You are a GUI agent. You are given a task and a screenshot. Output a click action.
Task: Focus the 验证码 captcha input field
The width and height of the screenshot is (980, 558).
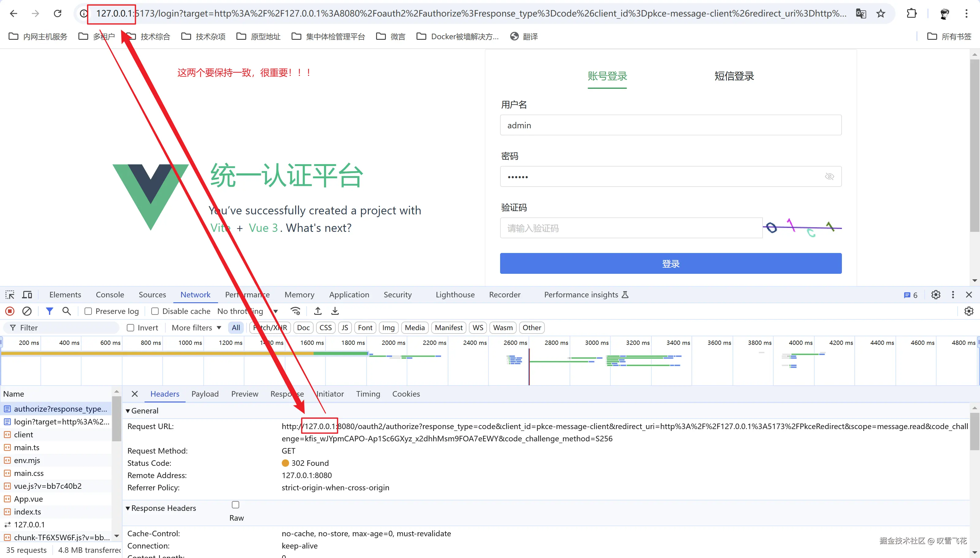[x=631, y=228]
